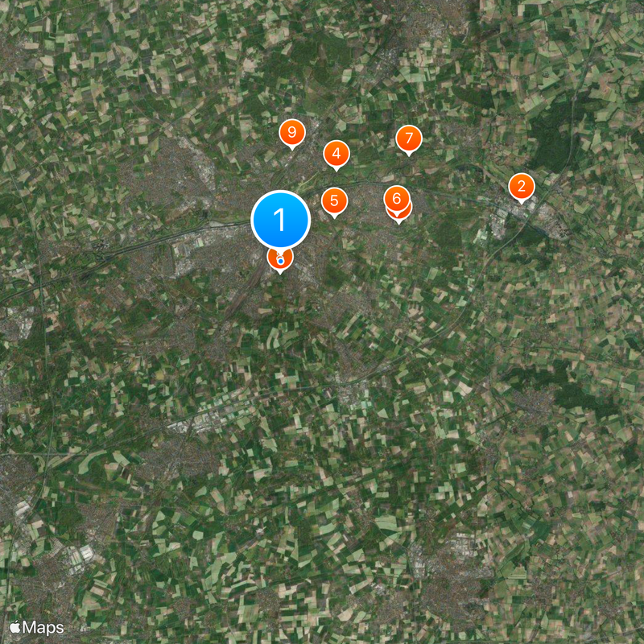Select the large blue marker numbered 1
Viewport: 644px width, 644px height.
[x=280, y=220]
